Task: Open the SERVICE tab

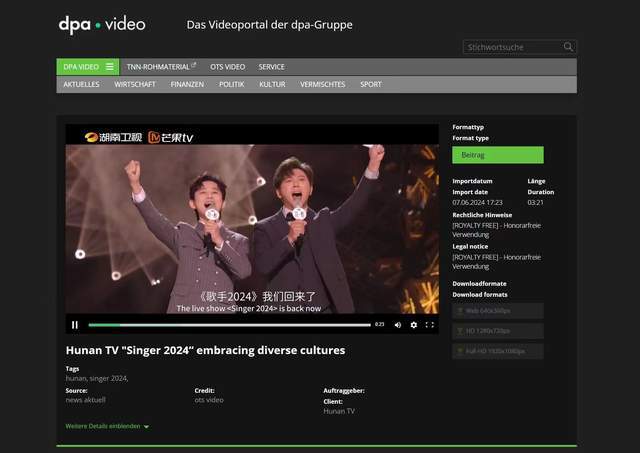Action: [x=271, y=67]
